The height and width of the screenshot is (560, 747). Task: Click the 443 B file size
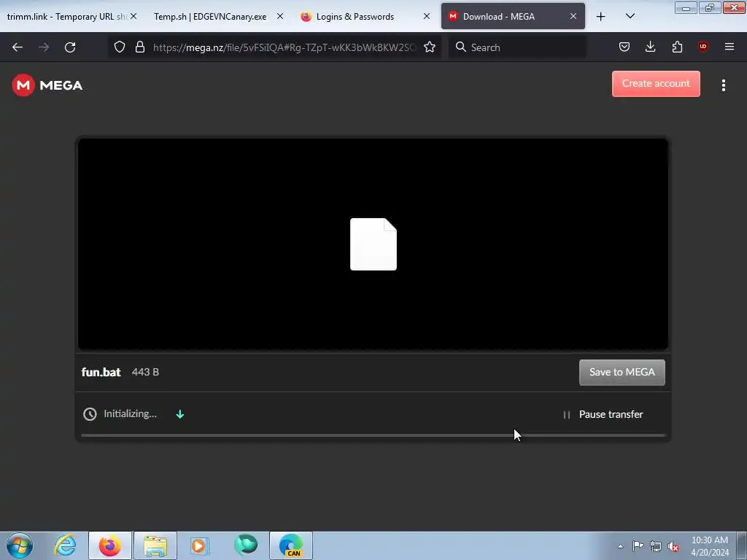click(x=145, y=372)
